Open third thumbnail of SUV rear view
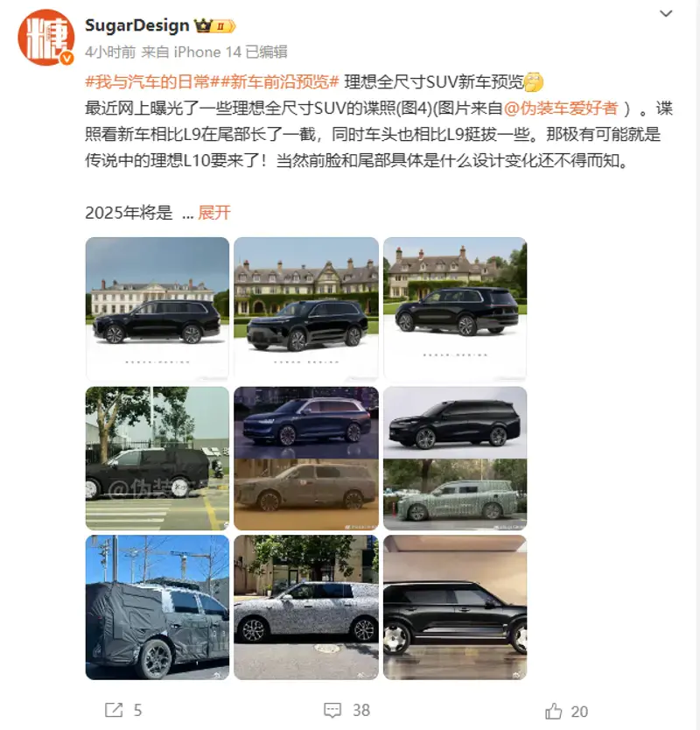Screen dimensions: 700x730 coord(455,309)
